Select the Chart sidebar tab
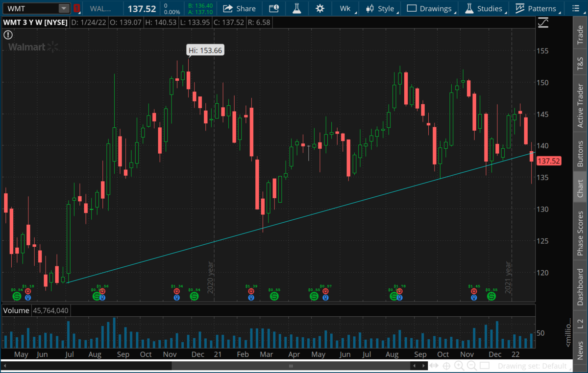The image size is (588, 373). pos(580,188)
